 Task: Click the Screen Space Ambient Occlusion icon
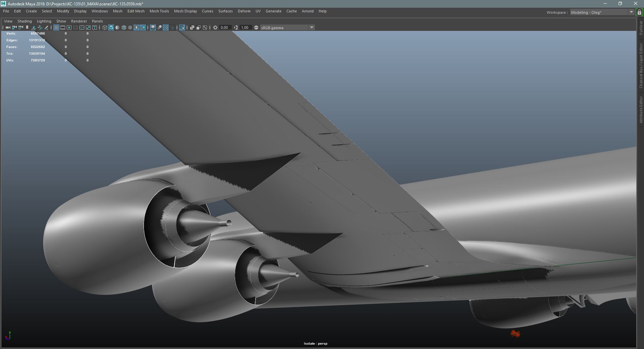153,28
